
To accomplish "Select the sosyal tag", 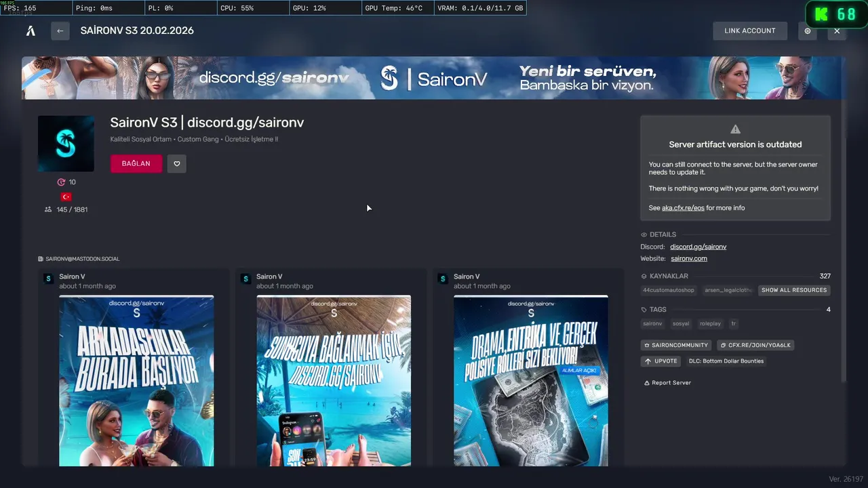I will coord(681,324).
